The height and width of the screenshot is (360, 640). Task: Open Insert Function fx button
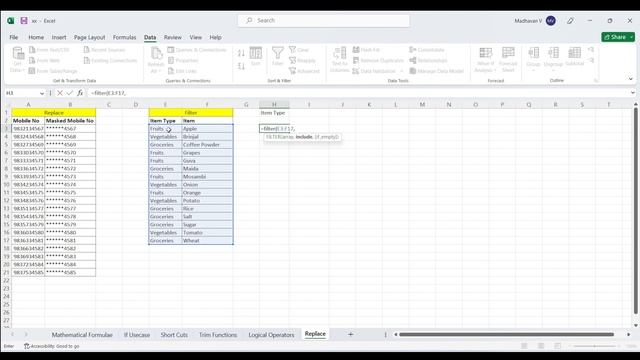pyautogui.click(x=80, y=93)
